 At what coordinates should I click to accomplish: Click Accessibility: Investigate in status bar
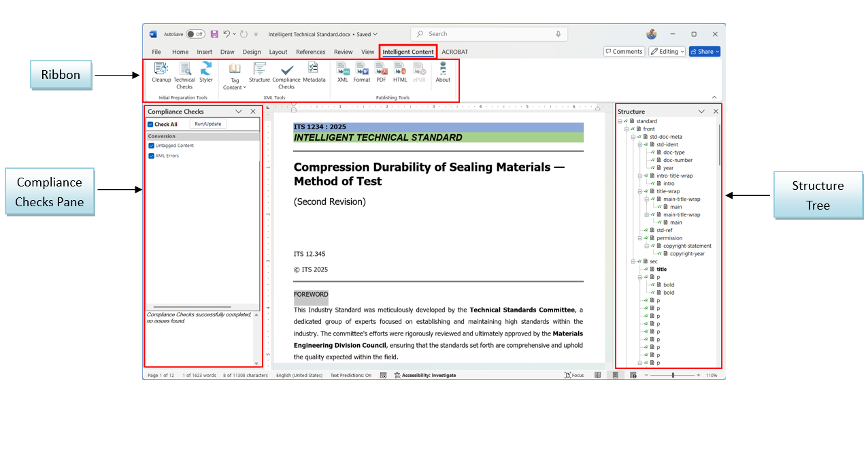click(425, 375)
